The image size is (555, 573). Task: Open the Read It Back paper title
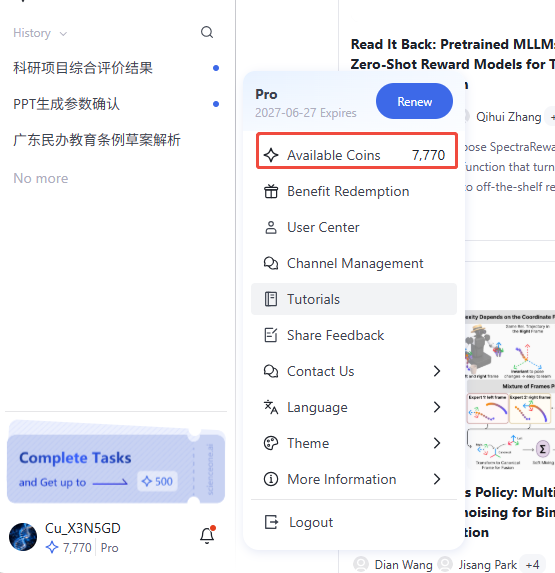tap(453, 54)
